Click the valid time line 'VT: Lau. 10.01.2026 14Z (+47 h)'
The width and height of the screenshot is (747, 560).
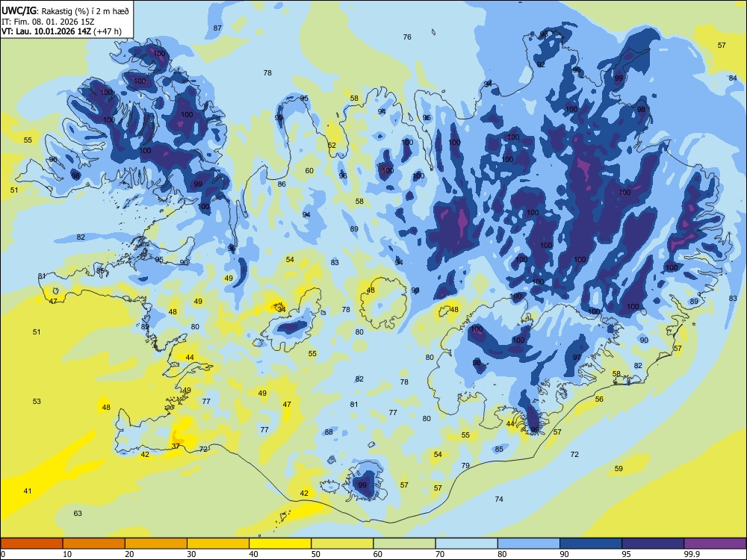click(x=61, y=31)
